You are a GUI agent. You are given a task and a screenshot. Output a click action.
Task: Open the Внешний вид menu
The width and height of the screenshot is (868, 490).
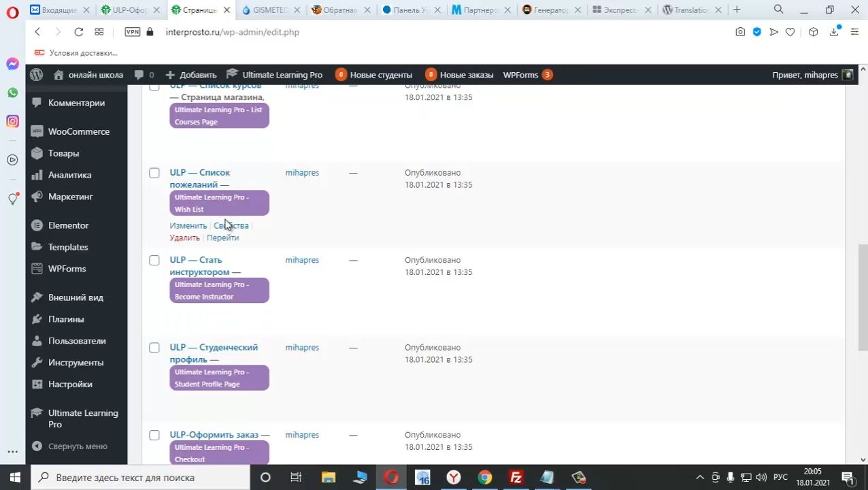[x=76, y=297]
